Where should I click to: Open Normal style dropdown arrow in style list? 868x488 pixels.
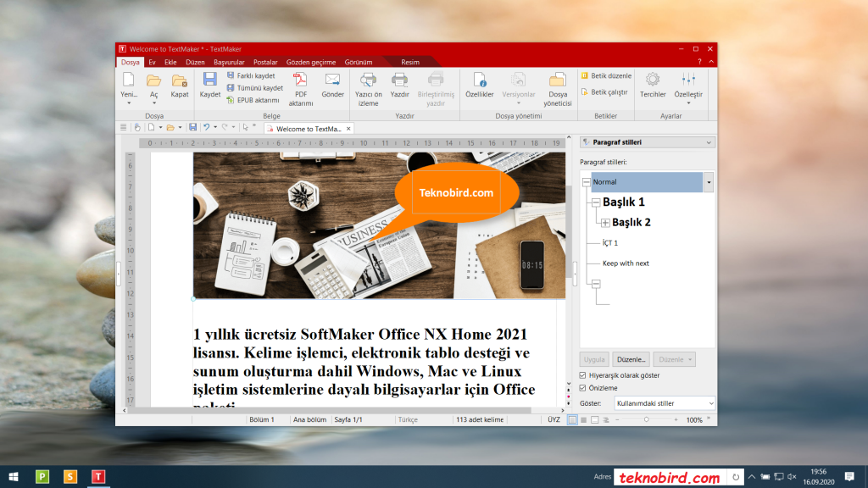coord(709,182)
